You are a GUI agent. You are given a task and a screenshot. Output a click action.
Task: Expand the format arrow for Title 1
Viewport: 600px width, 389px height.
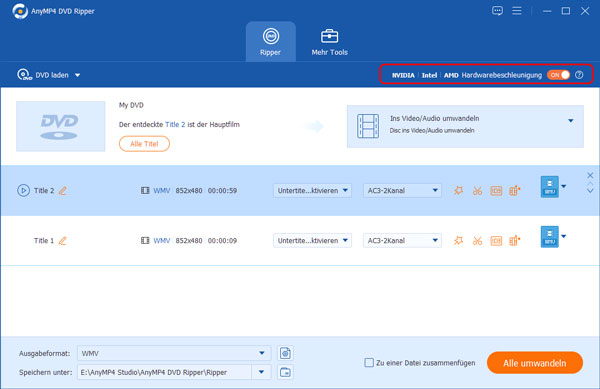coord(564,236)
